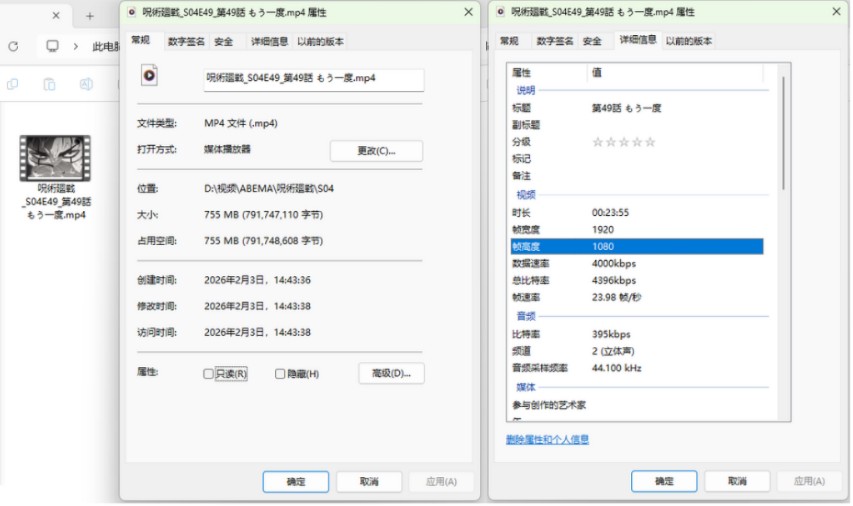Viewport: 853px width, 506px height.
Task: Click the This PC monitor icon in address bar
Action: tap(52, 46)
